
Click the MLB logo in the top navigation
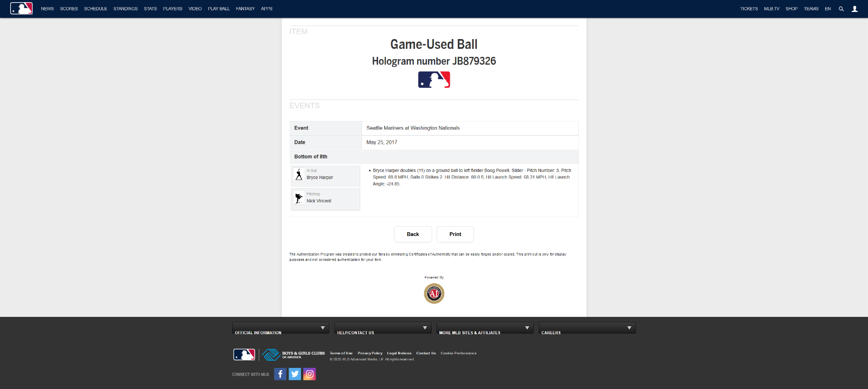tap(22, 8)
